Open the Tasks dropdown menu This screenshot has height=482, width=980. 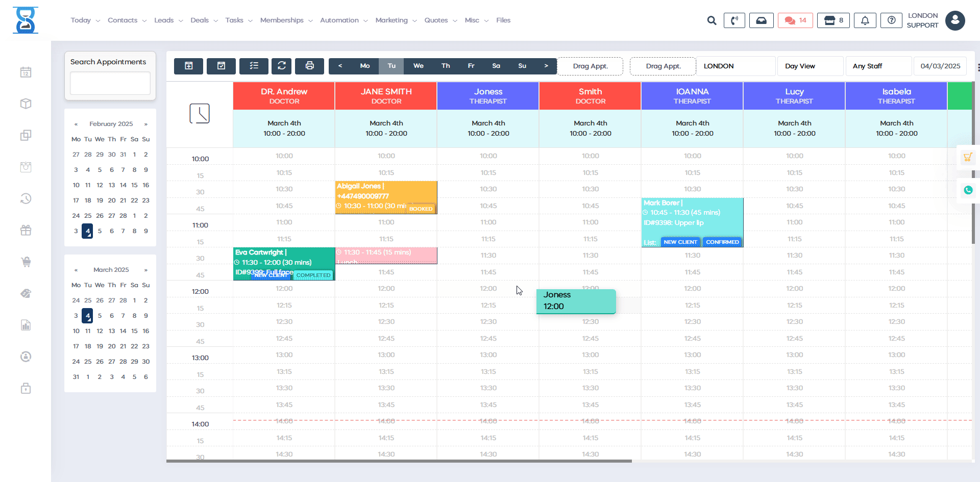[234, 20]
